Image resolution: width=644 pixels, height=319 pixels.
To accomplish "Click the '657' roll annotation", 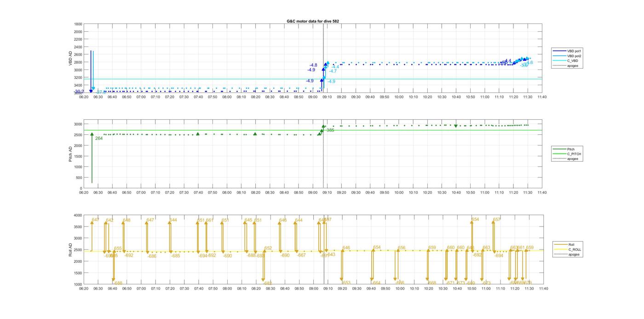I will tap(497, 220).
